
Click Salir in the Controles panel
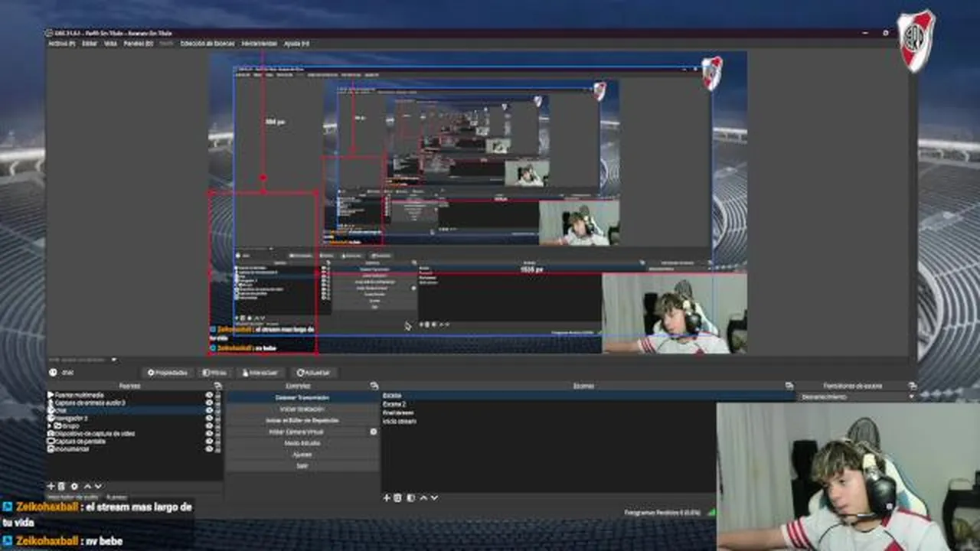pyautogui.click(x=302, y=465)
